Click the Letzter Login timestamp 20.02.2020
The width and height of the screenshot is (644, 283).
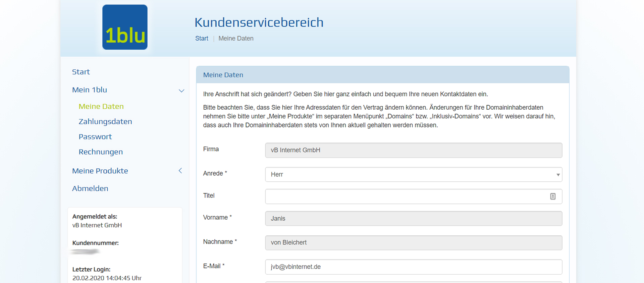coord(107,278)
